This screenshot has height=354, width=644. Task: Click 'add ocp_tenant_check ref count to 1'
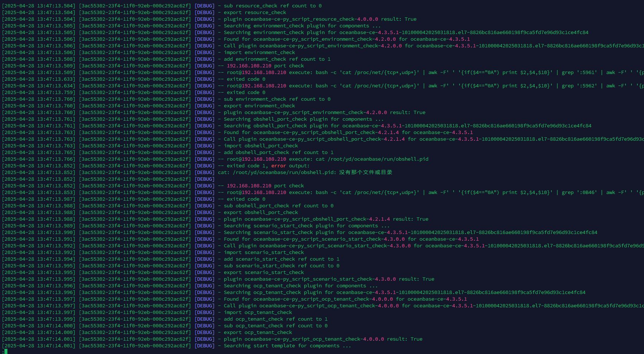pos(276,319)
